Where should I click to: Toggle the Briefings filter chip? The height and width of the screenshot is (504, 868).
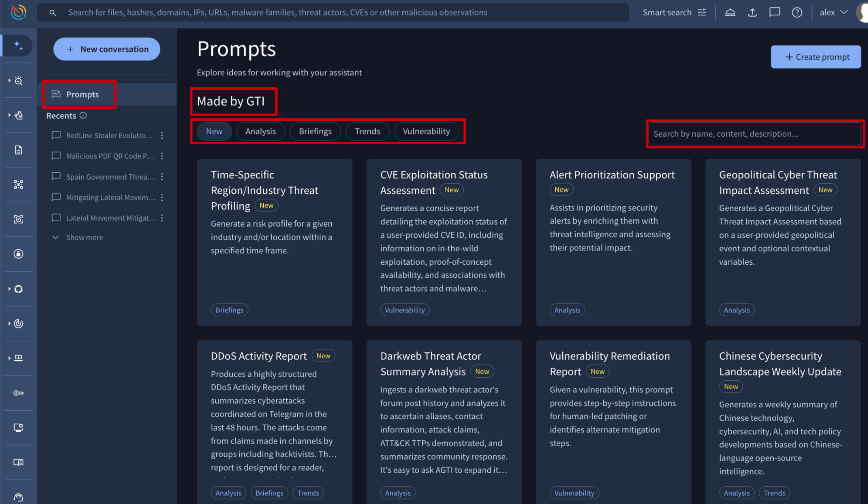pos(315,131)
